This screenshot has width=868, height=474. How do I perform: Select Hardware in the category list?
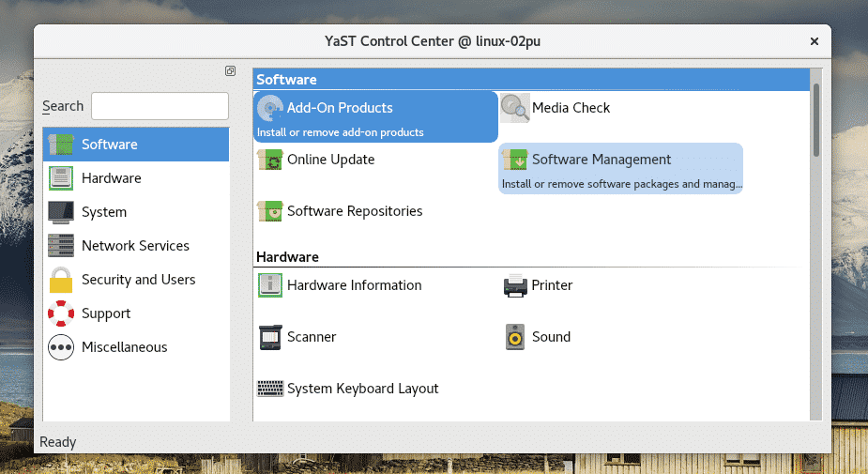136,178
